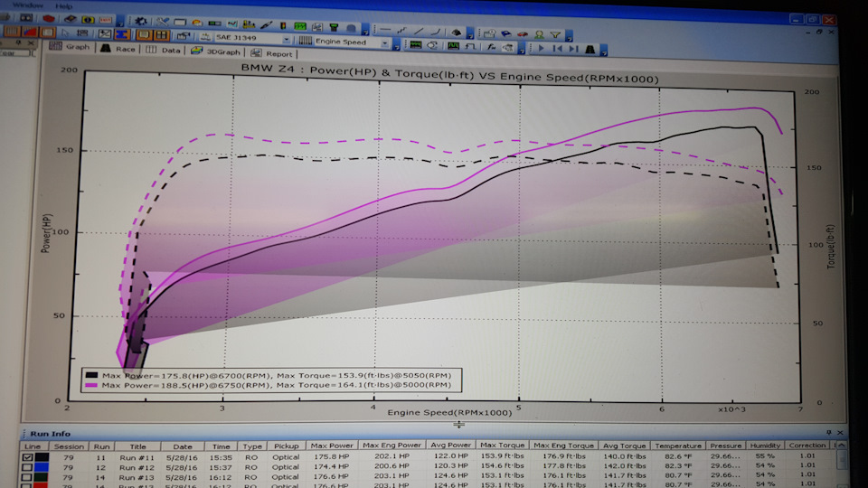
Task: Click the gear settings toolbar icon
Action: pos(141,21)
